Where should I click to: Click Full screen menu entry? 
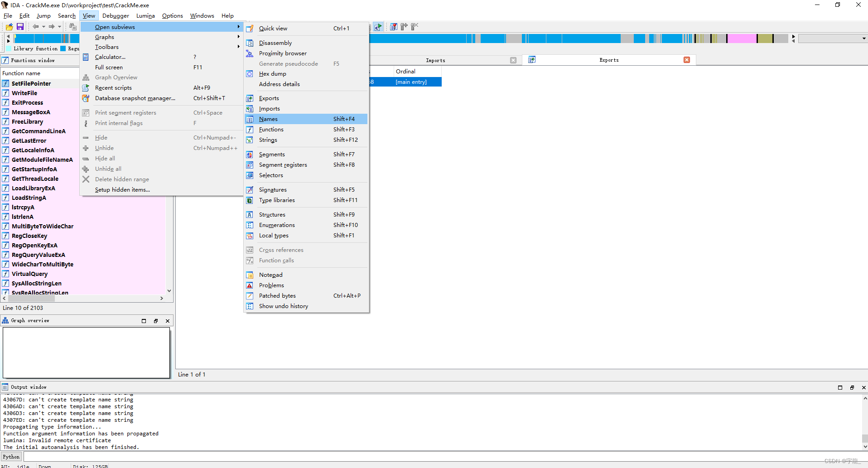pyautogui.click(x=161, y=68)
